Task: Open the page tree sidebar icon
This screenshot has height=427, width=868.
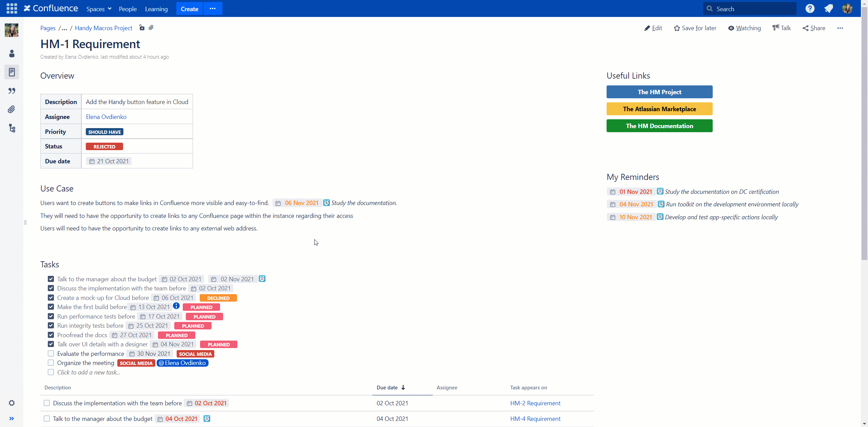Action: (12, 128)
